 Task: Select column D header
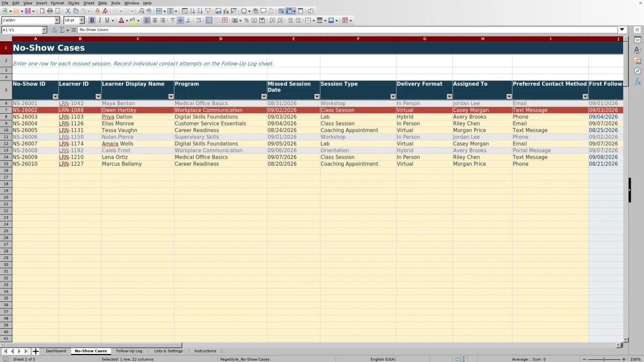click(221, 39)
